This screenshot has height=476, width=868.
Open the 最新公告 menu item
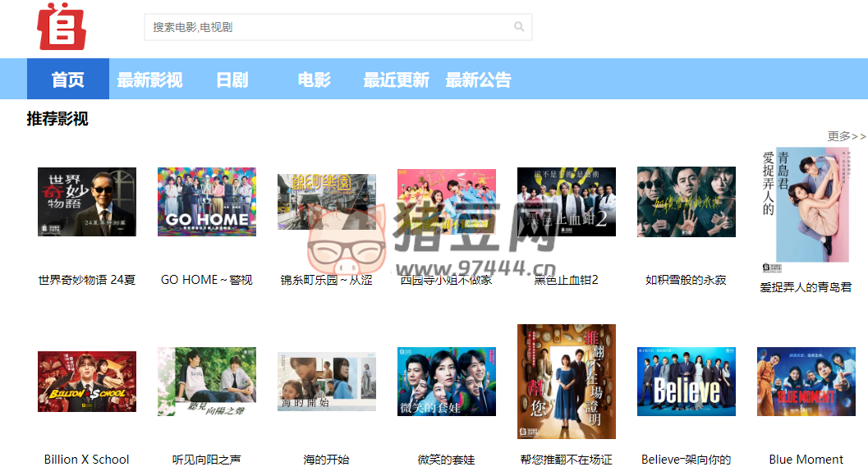coord(478,80)
